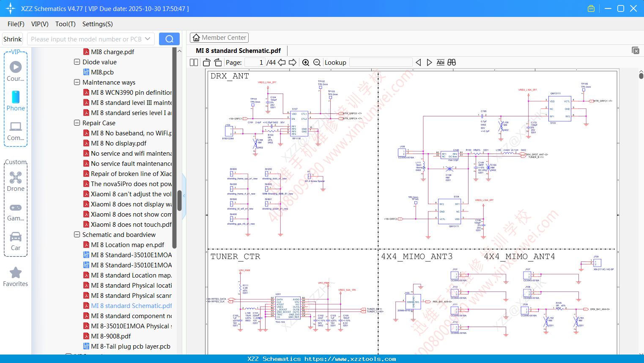Rotate the schematic page left
Screen dimensions: 644x363
click(206, 62)
